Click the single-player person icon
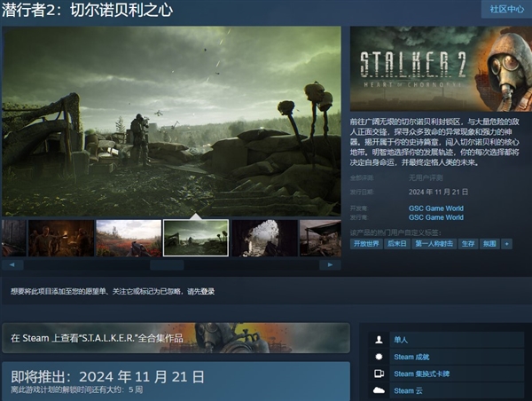 point(379,340)
